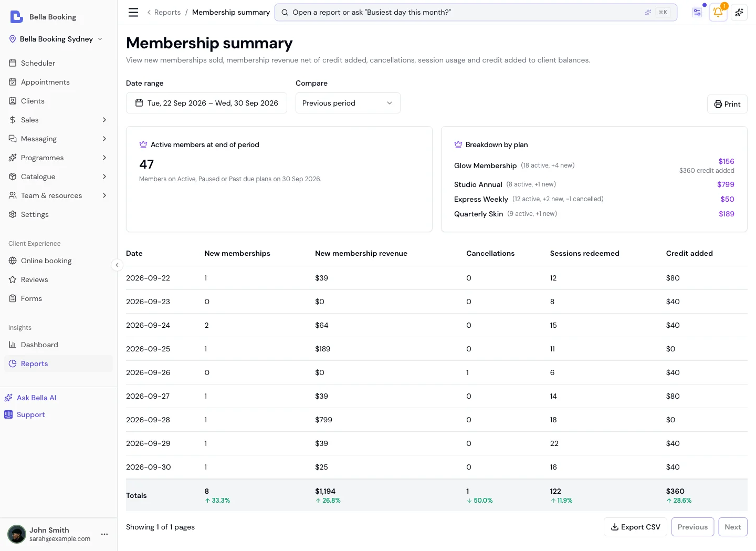Expand the Catalogue submenu
Image resolution: width=756 pixels, height=551 pixels.
[58, 176]
